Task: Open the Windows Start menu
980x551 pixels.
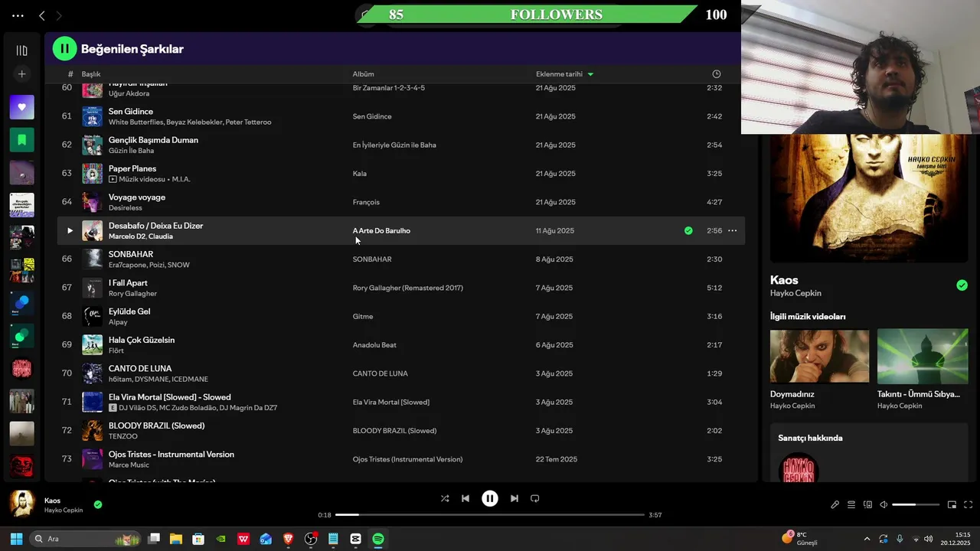Action: [x=16, y=539]
